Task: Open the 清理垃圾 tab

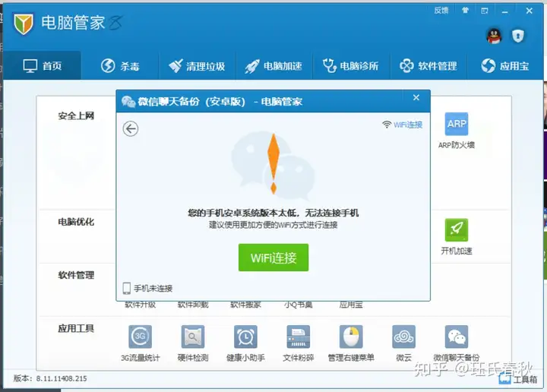Action: [197, 65]
